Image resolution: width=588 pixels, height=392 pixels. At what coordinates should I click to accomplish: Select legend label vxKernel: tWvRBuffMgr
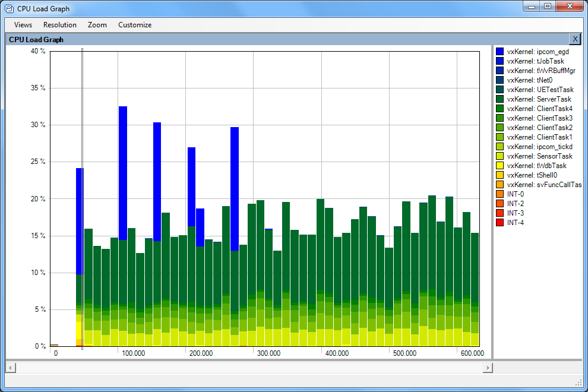tap(541, 71)
